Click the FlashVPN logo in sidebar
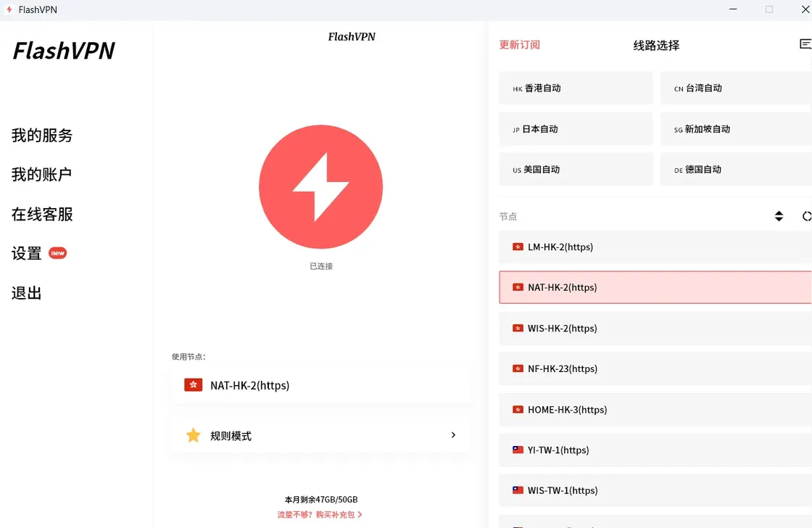812x528 pixels. coord(64,50)
